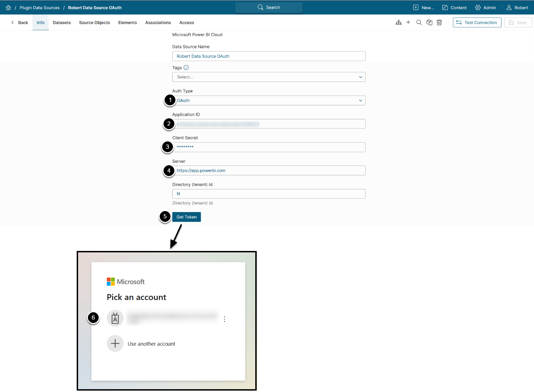This screenshot has height=392, width=534.
Task: Go Back to the previous page
Action: (20, 22)
